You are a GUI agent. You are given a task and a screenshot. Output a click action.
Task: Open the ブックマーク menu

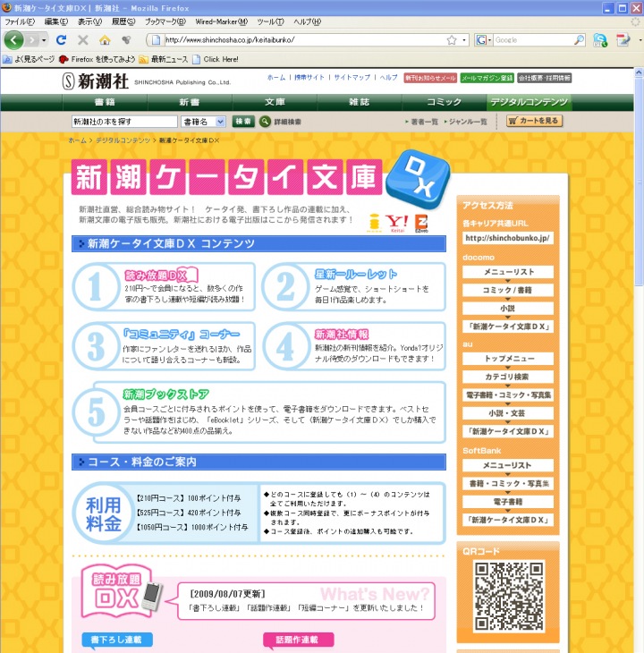[x=165, y=21]
